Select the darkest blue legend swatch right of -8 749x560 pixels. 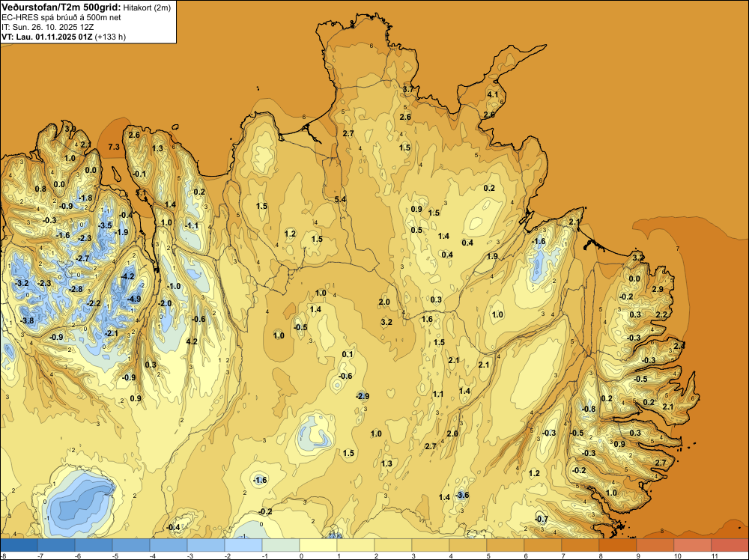(x=19, y=545)
